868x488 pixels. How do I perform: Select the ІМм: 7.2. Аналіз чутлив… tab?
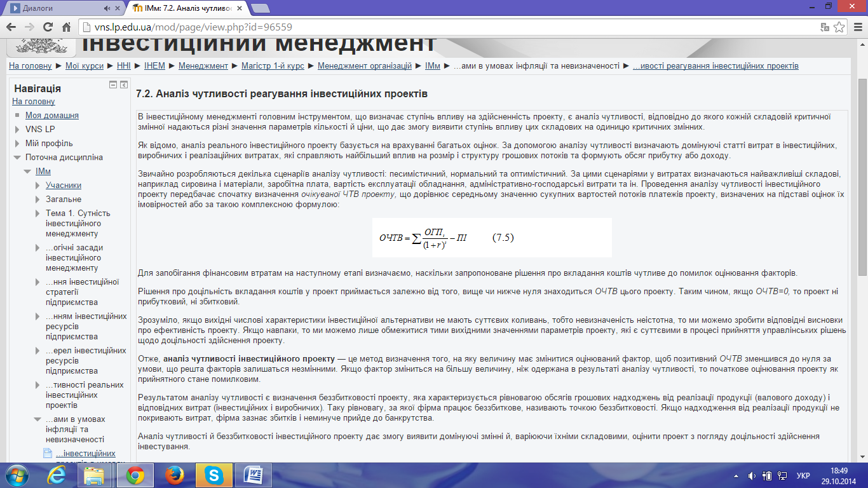(x=189, y=8)
